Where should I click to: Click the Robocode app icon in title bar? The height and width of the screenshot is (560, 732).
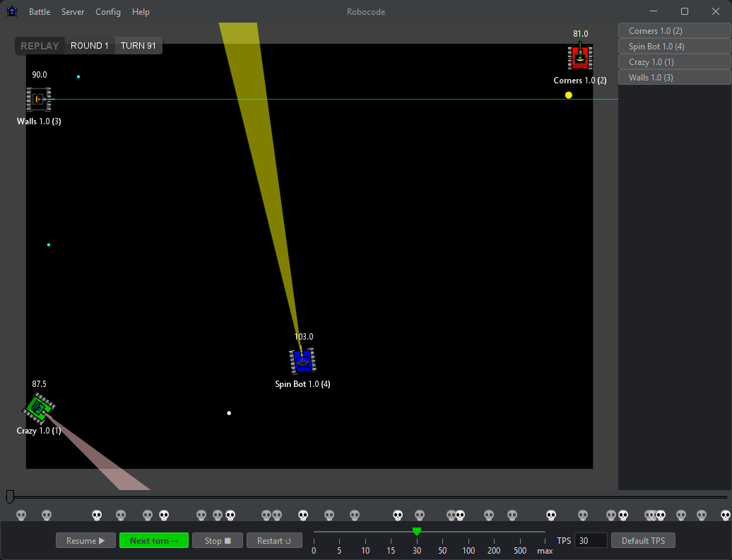click(12, 12)
